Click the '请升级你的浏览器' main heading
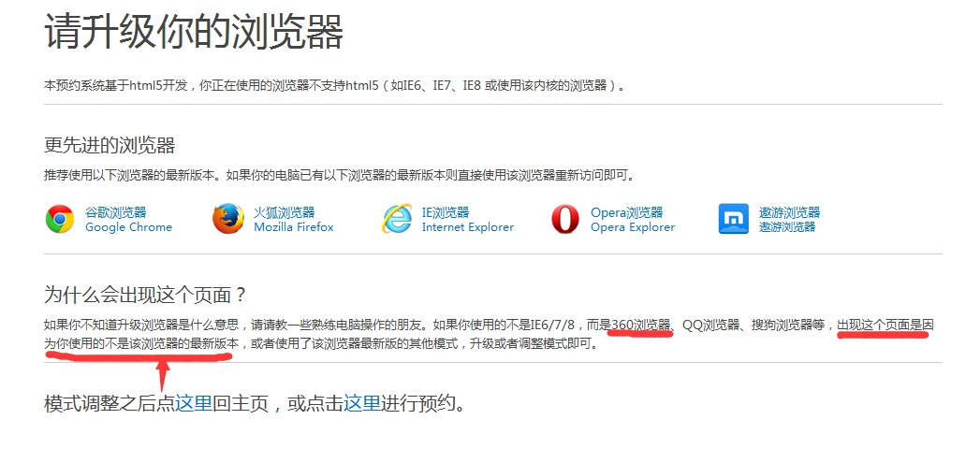 (194, 32)
